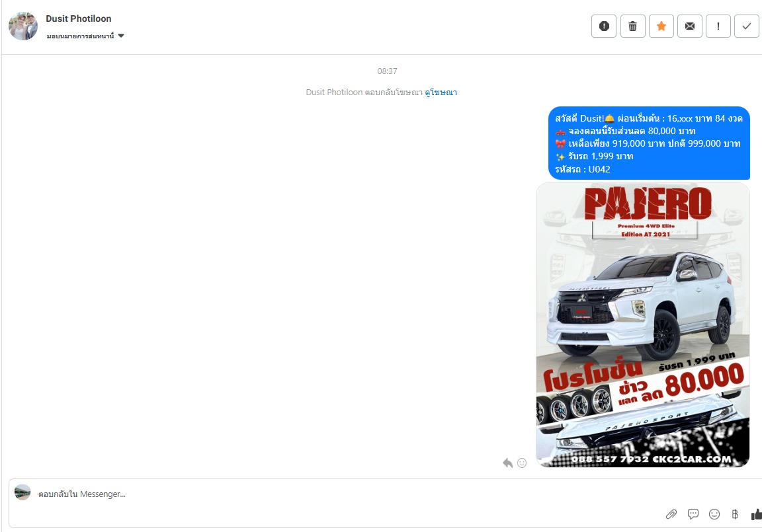Open Dusit Photiloon profile picture
This screenshot has height=532, width=762.
23,26
